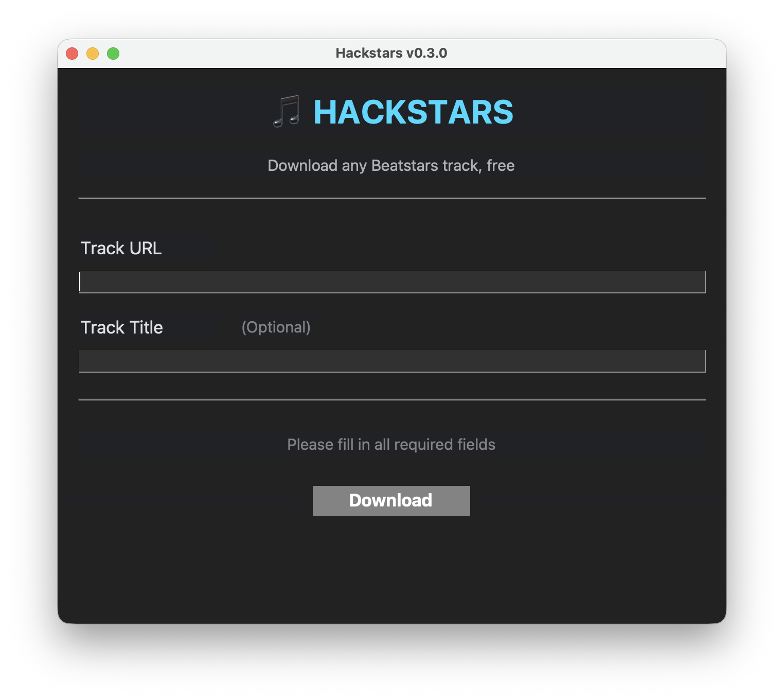Viewport: 784px width, 700px height.
Task: Click the 'Please fill in all required fields' message
Action: (x=391, y=444)
